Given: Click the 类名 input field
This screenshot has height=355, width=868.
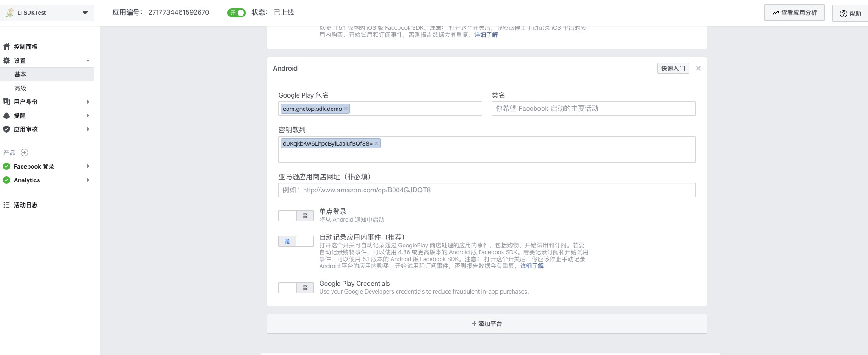Looking at the screenshot, I should (593, 109).
